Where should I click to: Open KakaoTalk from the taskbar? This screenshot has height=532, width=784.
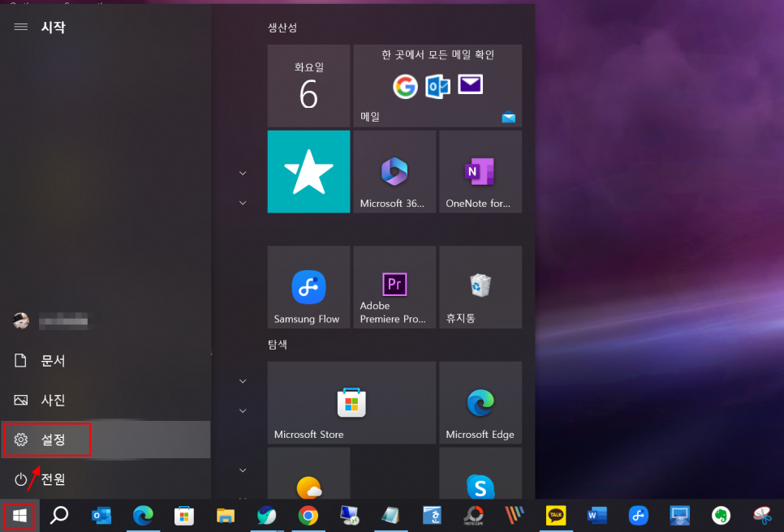(556, 515)
